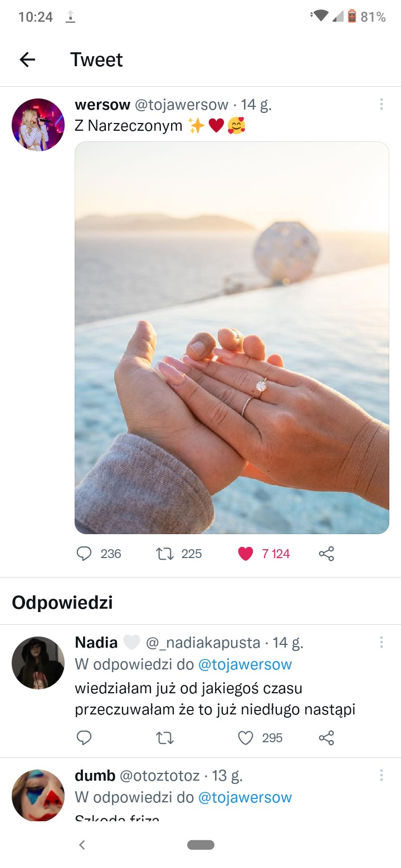Open three-dot menu on Nadia's reply
The width and height of the screenshot is (401, 868).
point(382,642)
